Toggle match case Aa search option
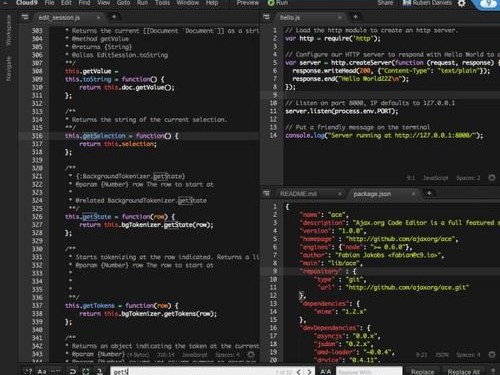Screen dimensions: 500x375 coord(42,371)
